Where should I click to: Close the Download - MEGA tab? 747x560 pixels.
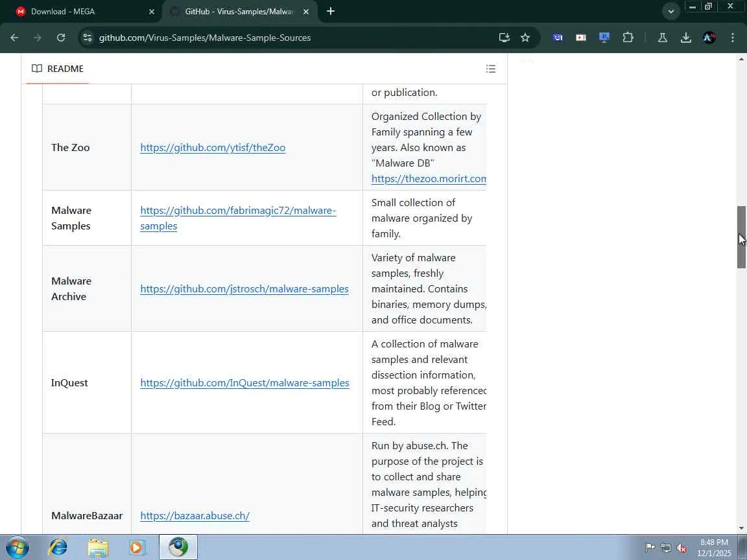coord(152,12)
